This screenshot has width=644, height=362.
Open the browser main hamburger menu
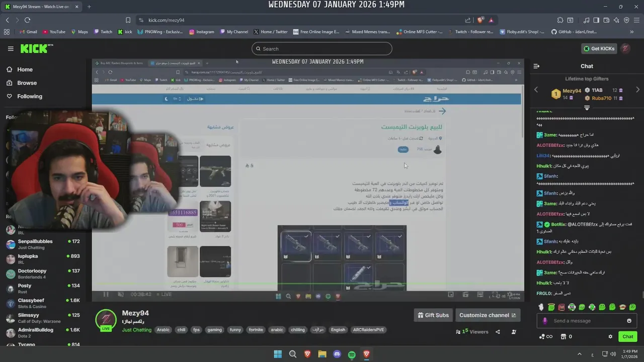636,20
